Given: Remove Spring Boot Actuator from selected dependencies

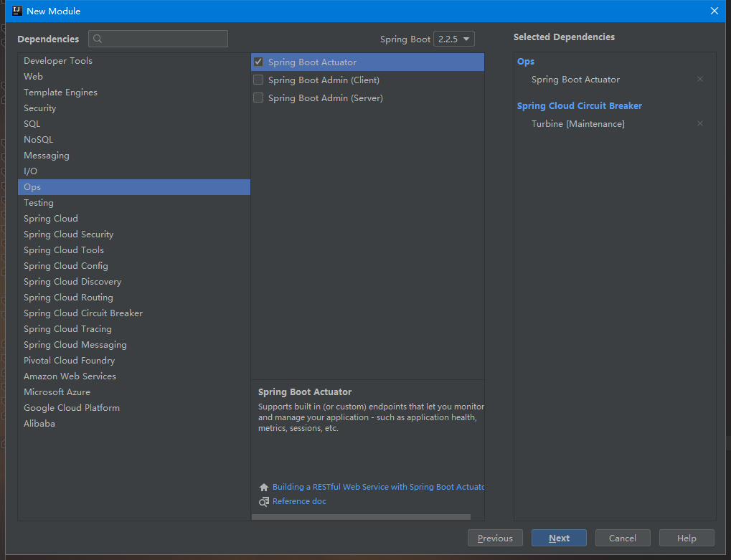Looking at the screenshot, I should (x=699, y=79).
